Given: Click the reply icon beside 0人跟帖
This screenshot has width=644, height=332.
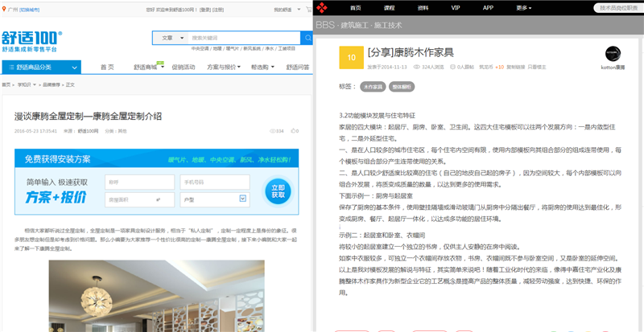Looking at the screenshot, I should [x=452, y=67].
